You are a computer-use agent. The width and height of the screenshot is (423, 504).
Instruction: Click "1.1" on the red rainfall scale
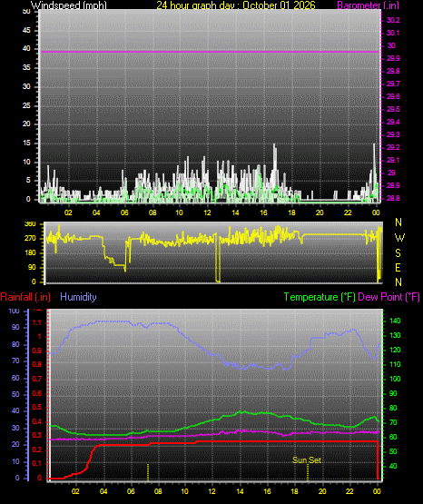37,322
